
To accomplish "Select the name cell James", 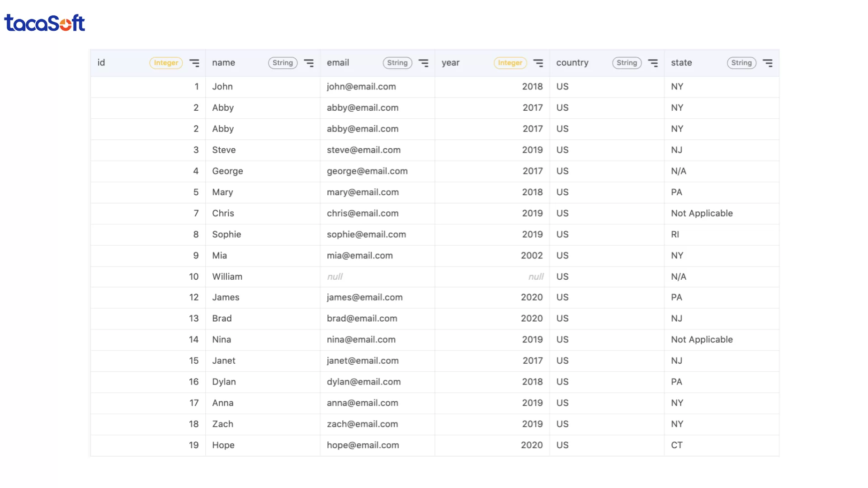I will [x=263, y=297].
